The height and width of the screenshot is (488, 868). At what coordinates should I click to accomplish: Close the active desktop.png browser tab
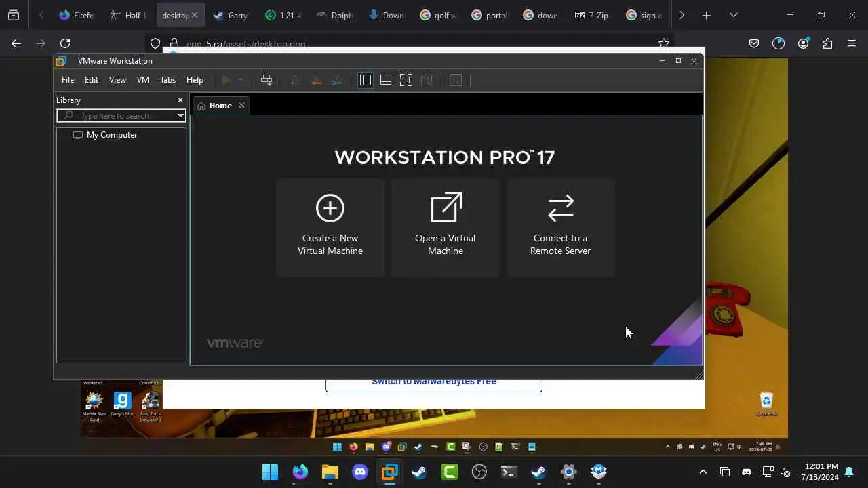(x=195, y=15)
